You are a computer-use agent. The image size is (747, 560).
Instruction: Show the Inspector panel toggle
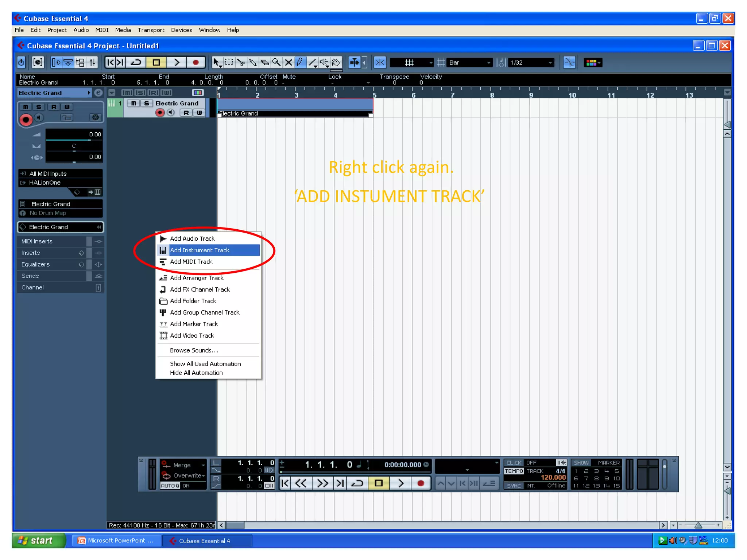pyautogui.click(x=56, y=63)
